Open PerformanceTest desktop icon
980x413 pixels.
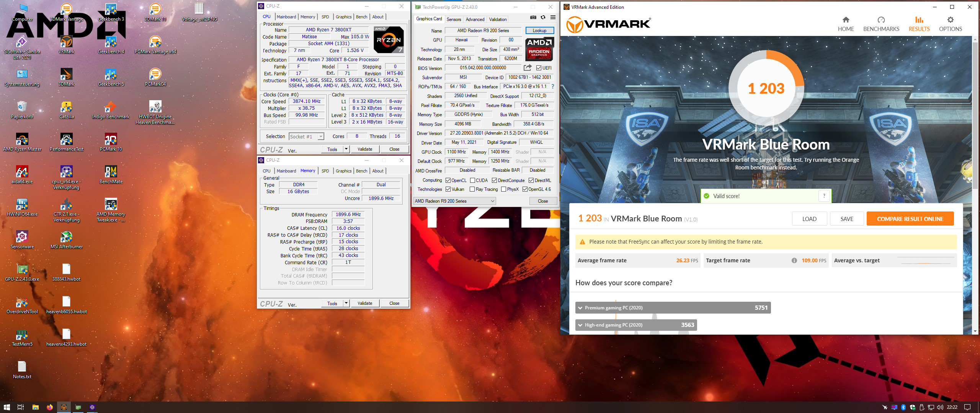67,142
